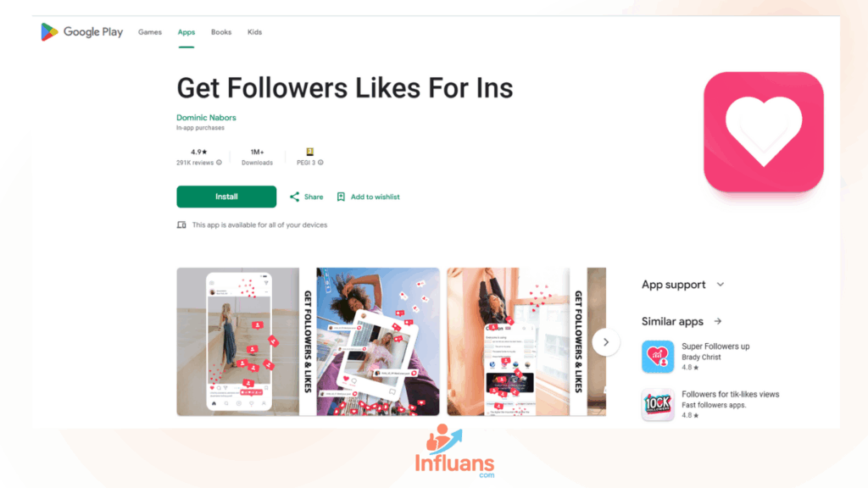Select the Apps tab

click(186, 32)
